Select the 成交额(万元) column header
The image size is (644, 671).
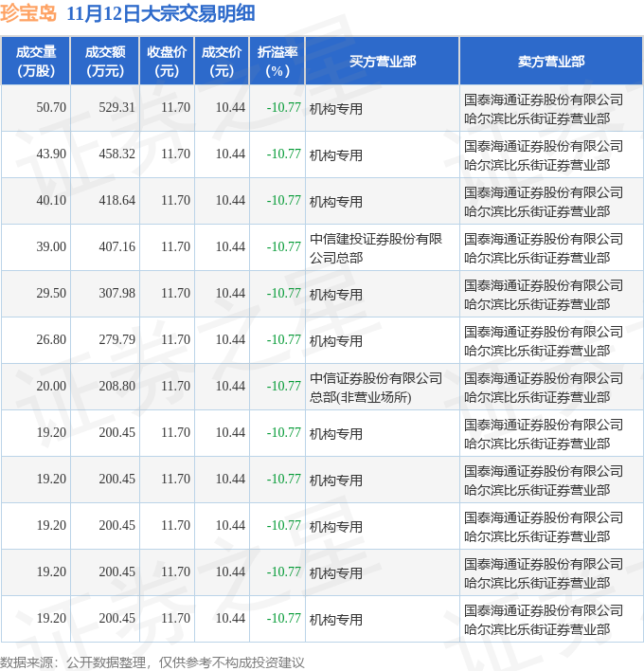pyautogui.click(x=104, y=61)
